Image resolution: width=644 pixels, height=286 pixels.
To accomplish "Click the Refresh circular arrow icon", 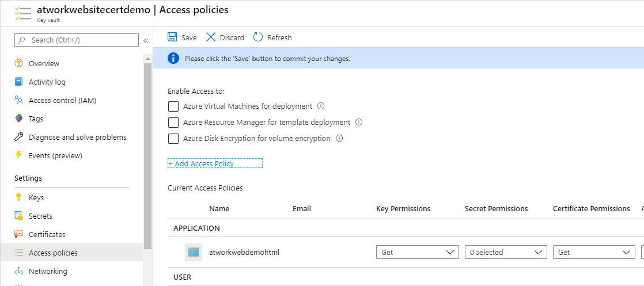I will pyautogui.click(x=258, y=37).
